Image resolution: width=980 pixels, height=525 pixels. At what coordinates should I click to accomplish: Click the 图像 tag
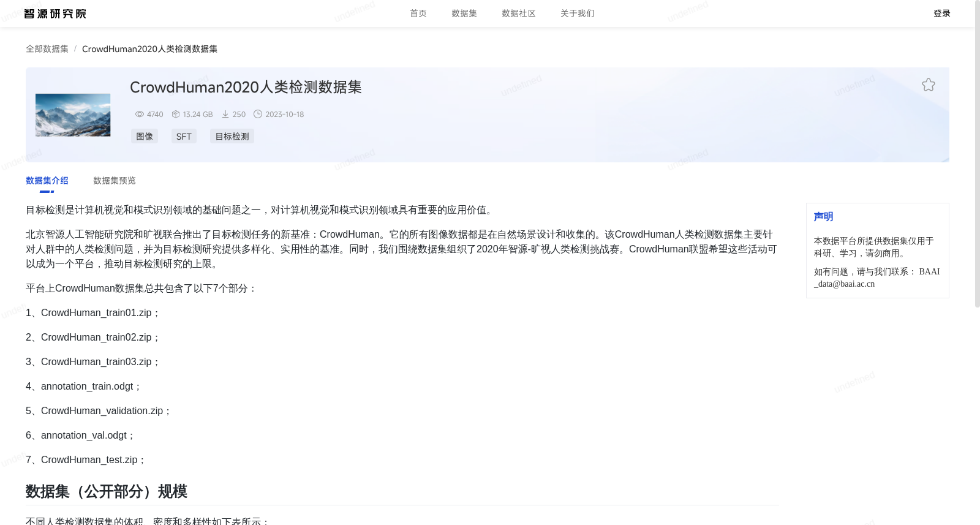click(145, 137)
